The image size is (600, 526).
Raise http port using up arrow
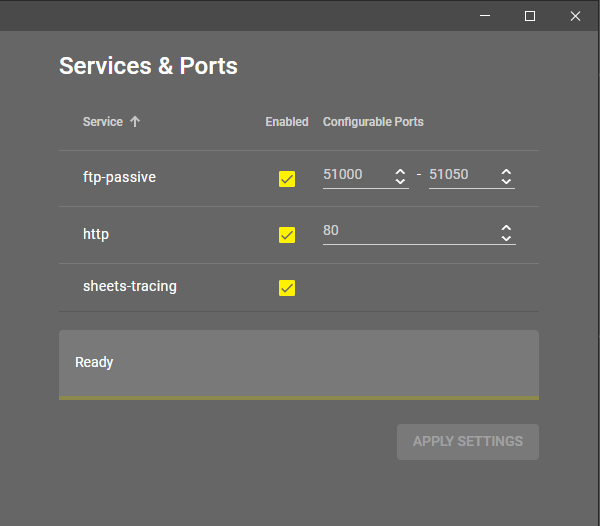coord(507,228)
